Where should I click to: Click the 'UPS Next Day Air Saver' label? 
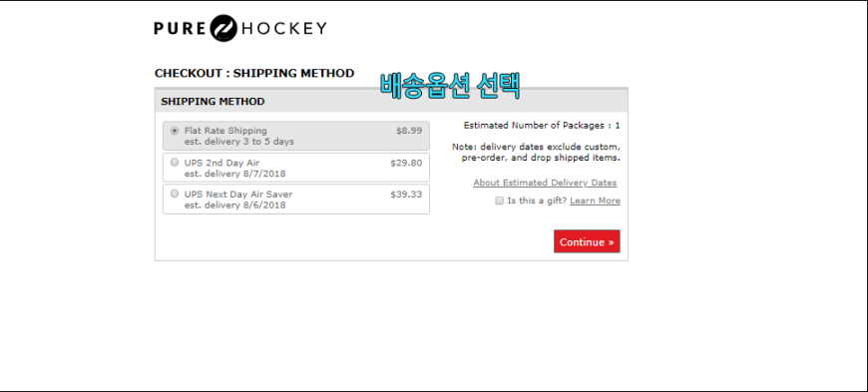(238, 195)
